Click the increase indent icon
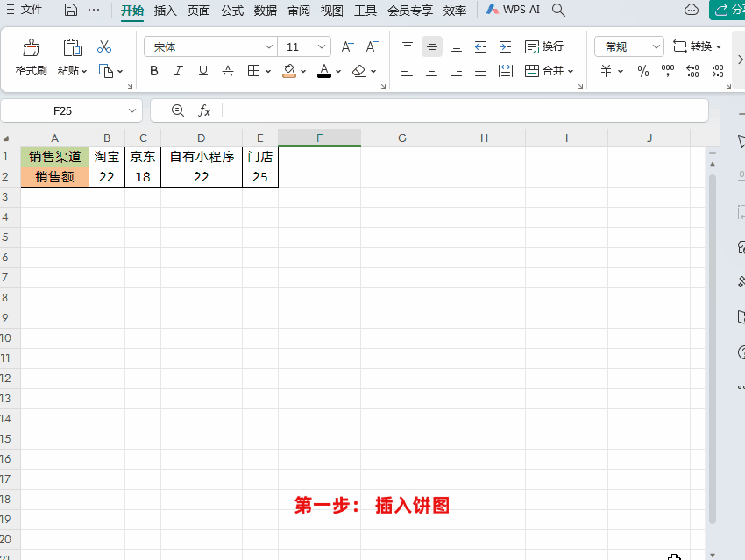Viewport: 745px width, 560px height. coord(506,46)
